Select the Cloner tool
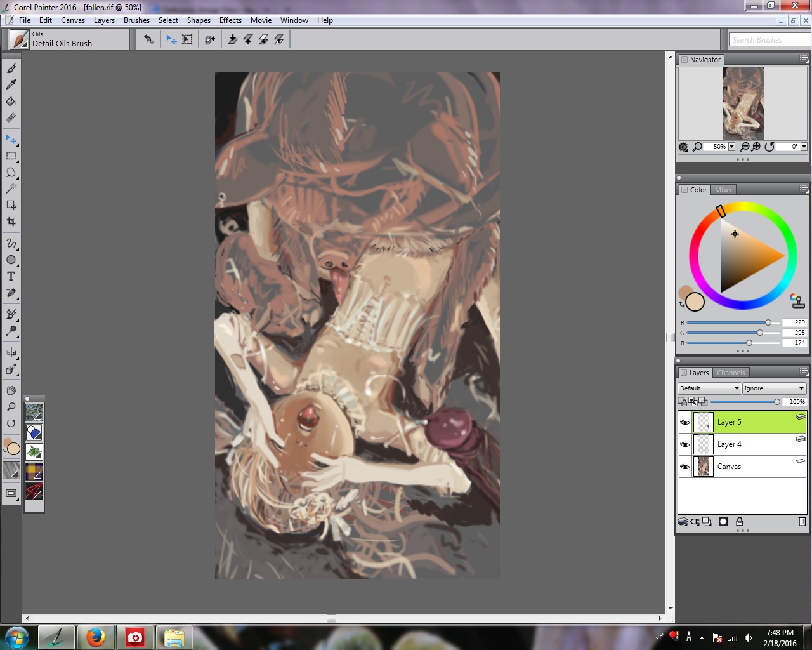812x650 pixels. point(11,314)
